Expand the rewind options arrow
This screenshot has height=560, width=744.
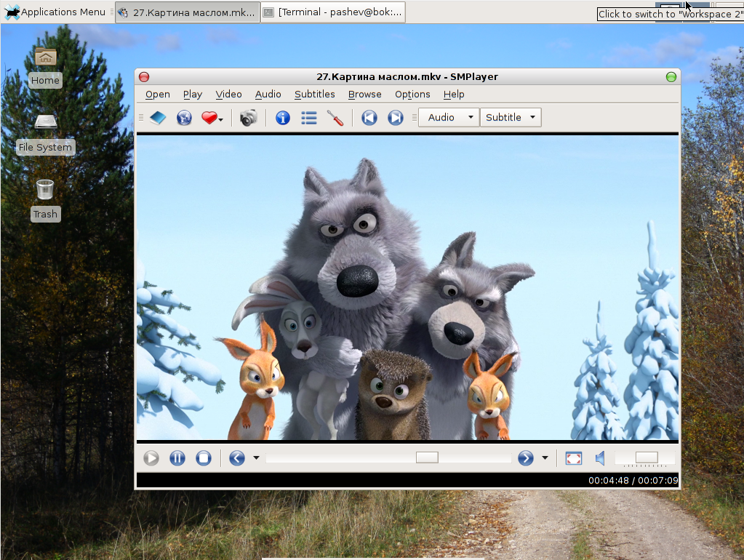click(256, 458)
